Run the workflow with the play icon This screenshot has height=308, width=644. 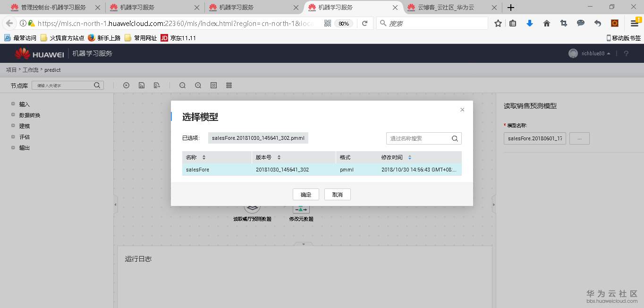coord(126,85)
